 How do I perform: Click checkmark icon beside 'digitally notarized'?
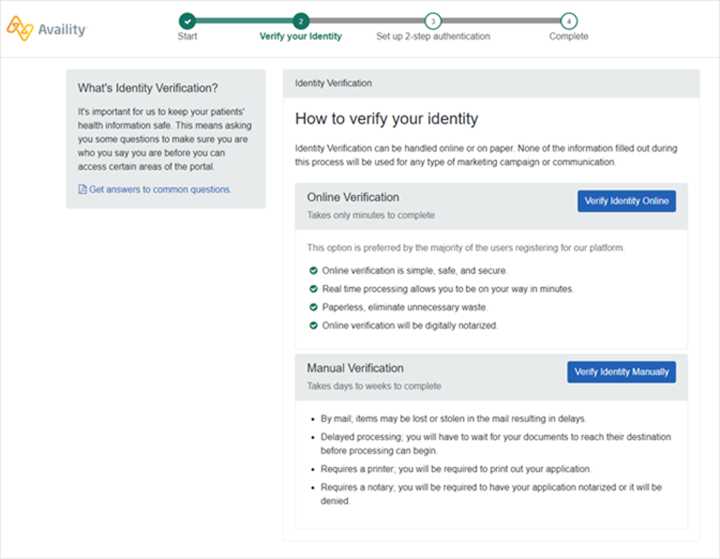tap(313, 326)
